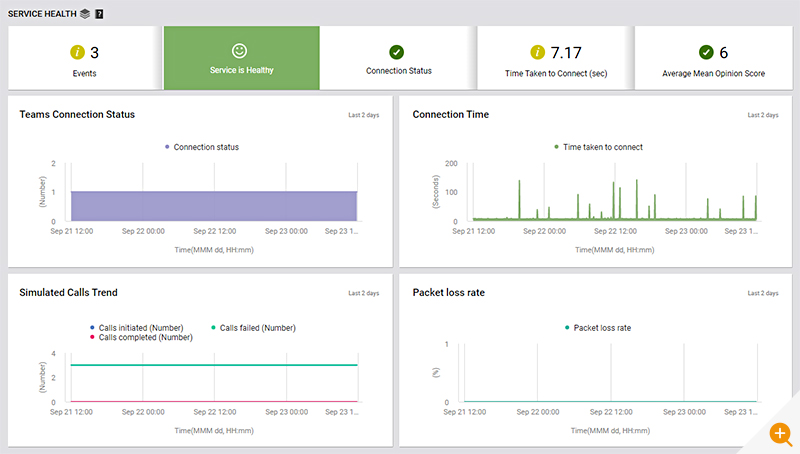Click the yellow info icon next to 3 Events

point(77,52)
